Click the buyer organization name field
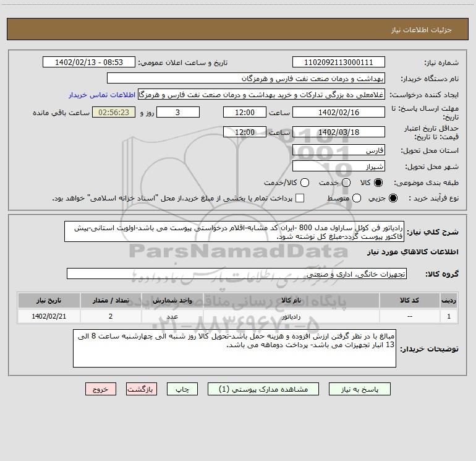 [x=246, y=79]
